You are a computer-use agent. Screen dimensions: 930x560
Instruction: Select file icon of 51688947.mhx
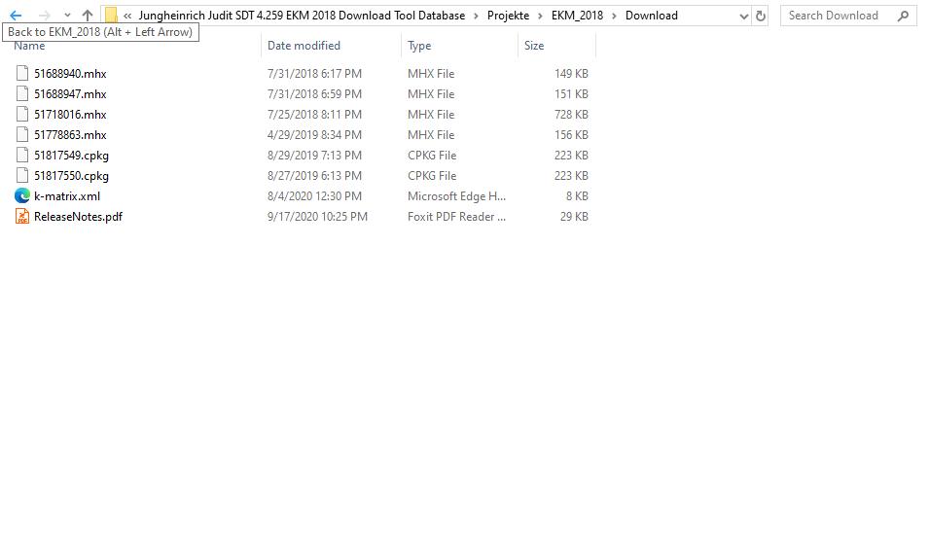click(x=22, y=93)
